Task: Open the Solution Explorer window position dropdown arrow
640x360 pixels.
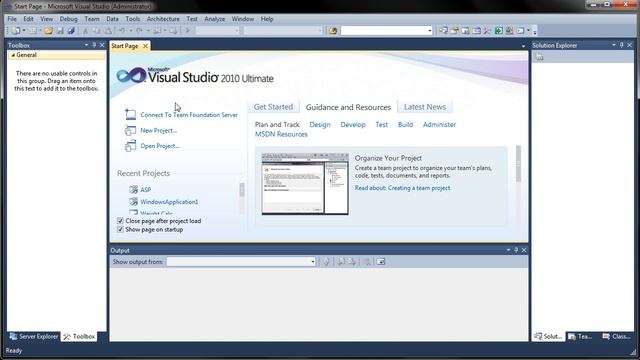Action: click(613, 45)
